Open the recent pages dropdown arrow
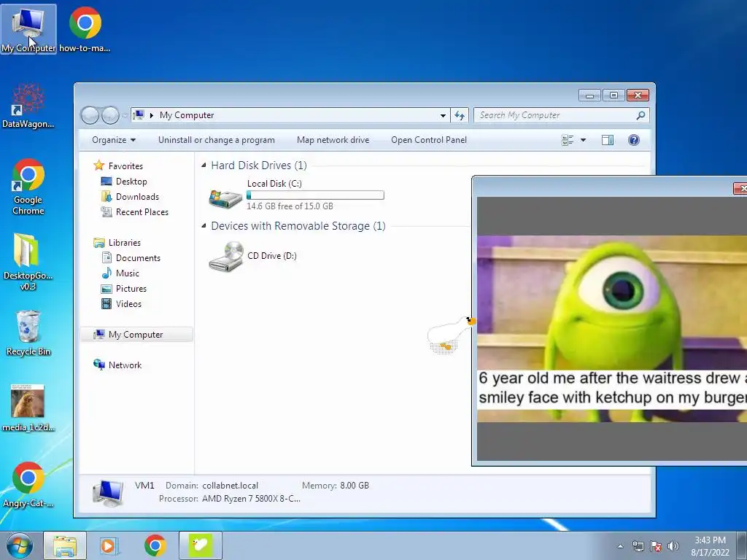 coord(125,115)
